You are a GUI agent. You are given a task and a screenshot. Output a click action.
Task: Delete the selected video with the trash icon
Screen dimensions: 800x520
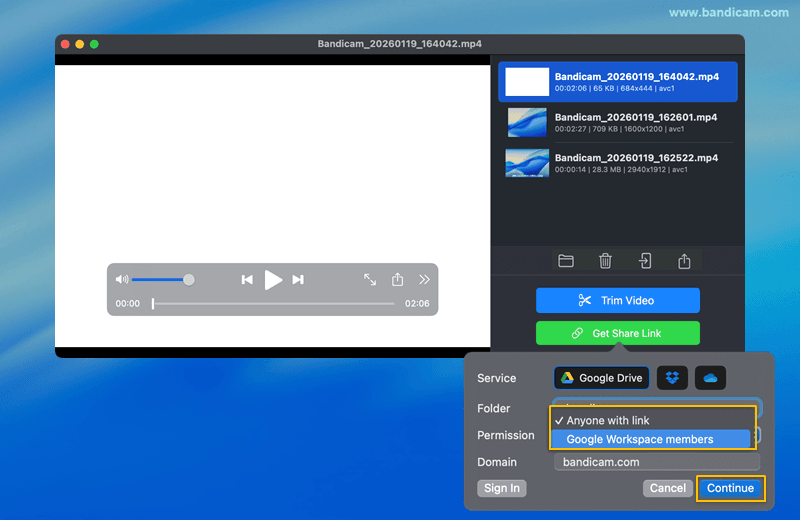click(x=605, y=261)
